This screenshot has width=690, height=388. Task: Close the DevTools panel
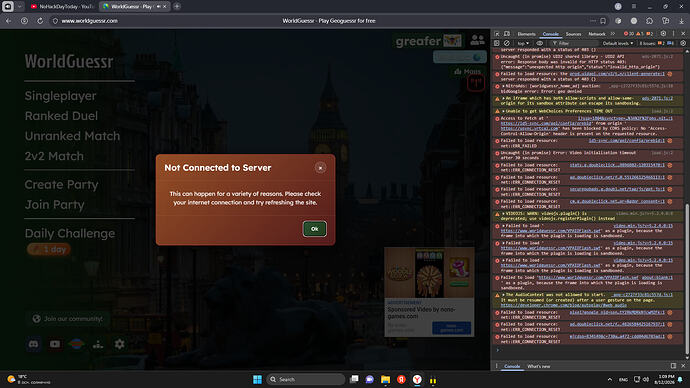683,34
